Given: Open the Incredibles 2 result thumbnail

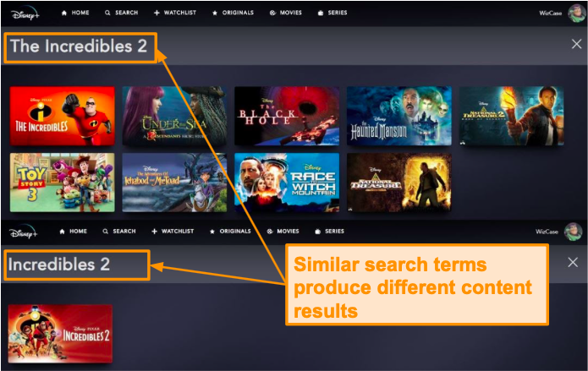Looking at the screenshot, I should (60, 334).
